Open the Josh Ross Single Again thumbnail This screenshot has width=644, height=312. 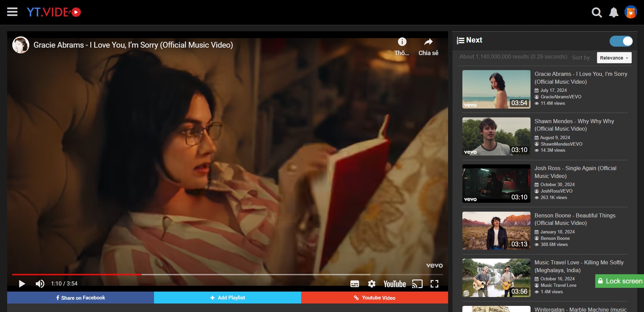pos(496,184)
